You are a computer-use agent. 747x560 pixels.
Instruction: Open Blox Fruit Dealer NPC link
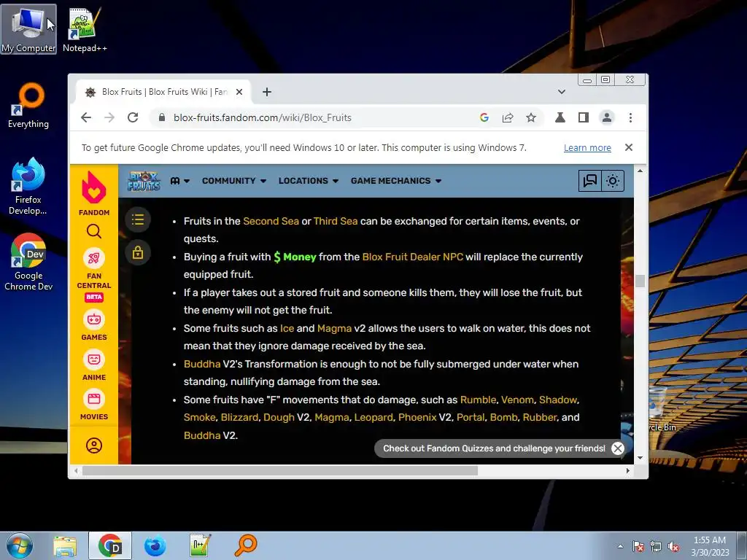pyautogui.click(x=413, y=257)
